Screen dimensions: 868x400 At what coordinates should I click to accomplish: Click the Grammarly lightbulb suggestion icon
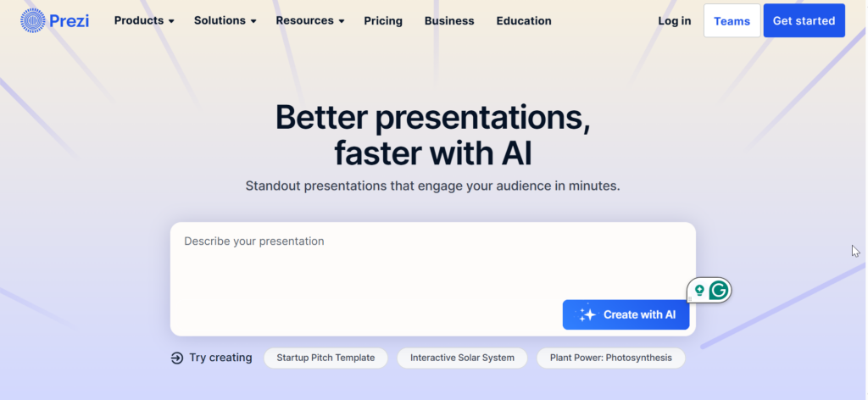click(x=699, y=291)
